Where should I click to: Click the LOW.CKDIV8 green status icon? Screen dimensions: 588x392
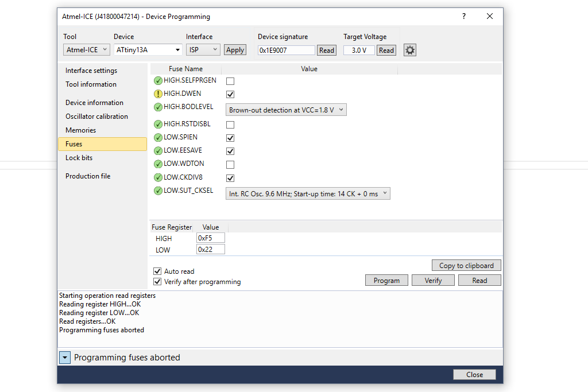point(158,177)
